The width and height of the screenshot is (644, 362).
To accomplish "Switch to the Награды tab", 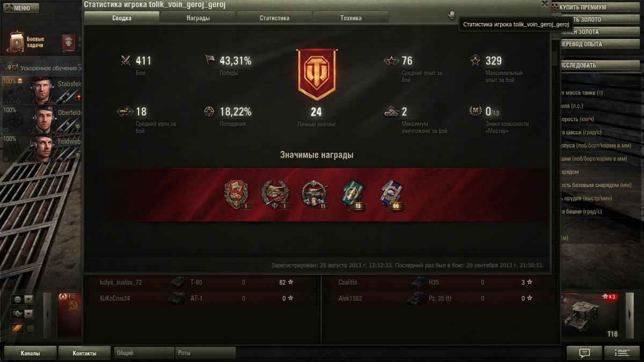I will [198, 18].
